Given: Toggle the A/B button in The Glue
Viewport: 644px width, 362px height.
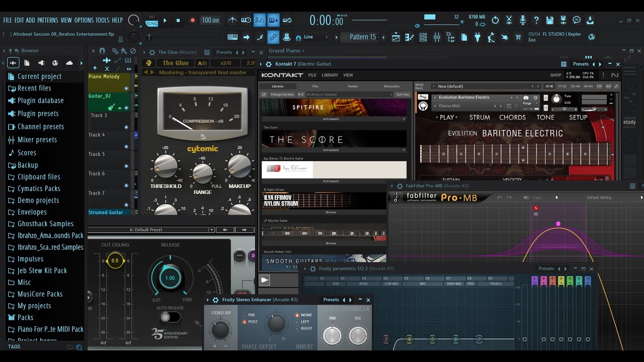Looking at the screenshot, I should (202, 63).
